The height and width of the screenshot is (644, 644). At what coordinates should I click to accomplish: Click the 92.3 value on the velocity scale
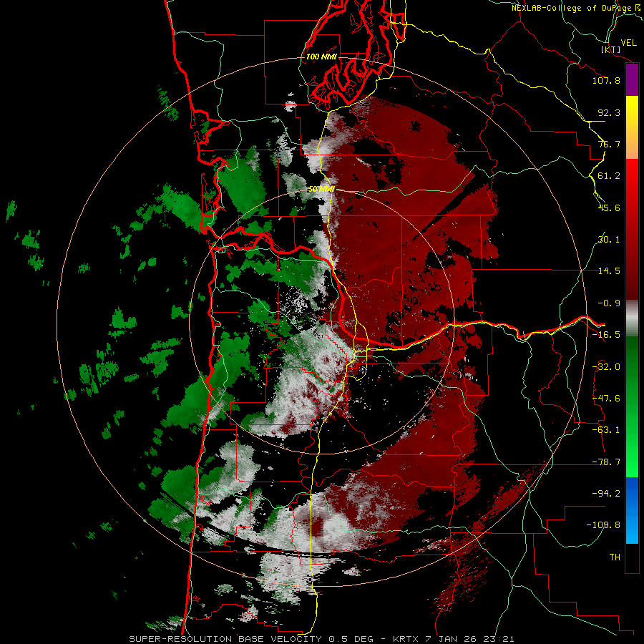tap(608, 112)
